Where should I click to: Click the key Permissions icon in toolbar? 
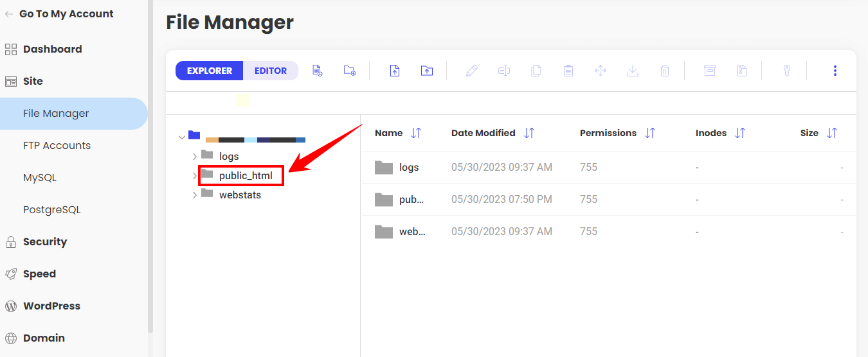pyautogui.click(x=786, y=71)
